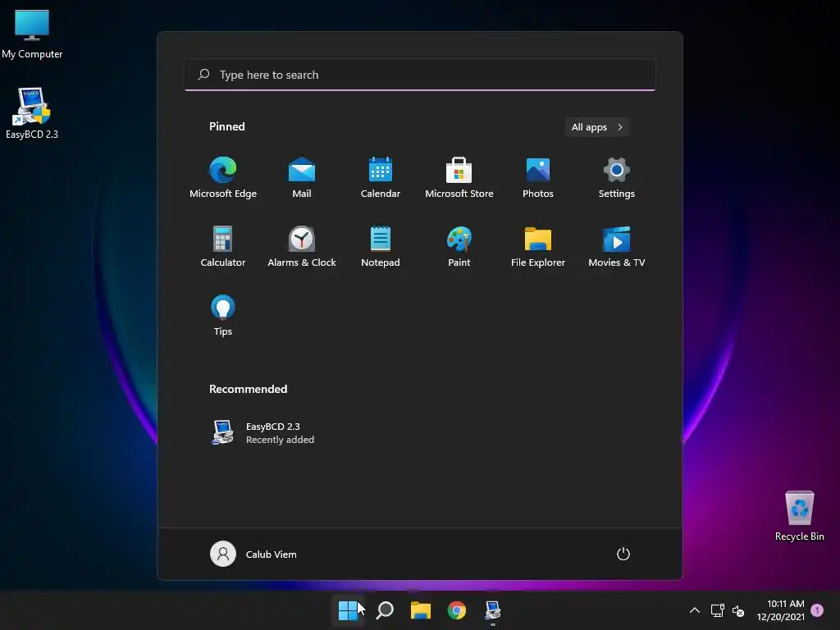The width and height of the screenshot is (840, 630).
Task: Click the 'Recently added' subtitle text
Action: 281,440
